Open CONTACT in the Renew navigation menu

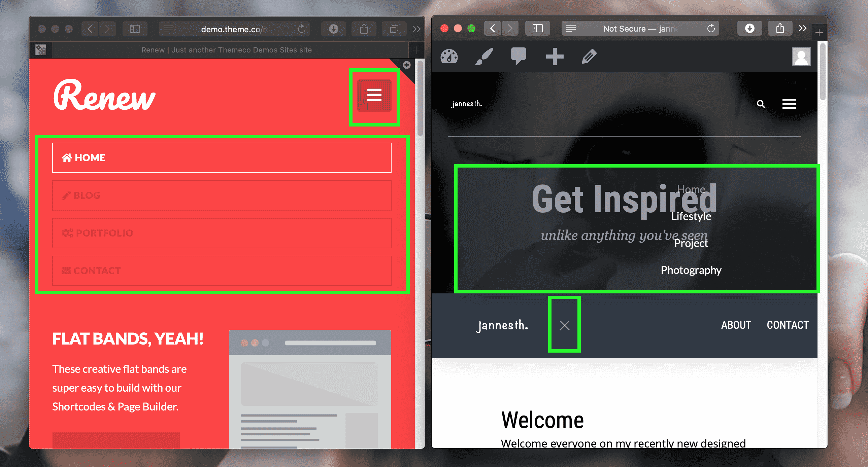point(222,271)
